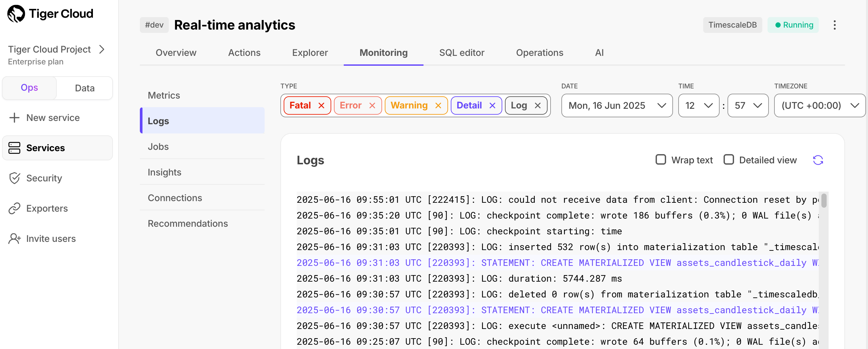Open the hour dropdown showing 12

(699, 105)
